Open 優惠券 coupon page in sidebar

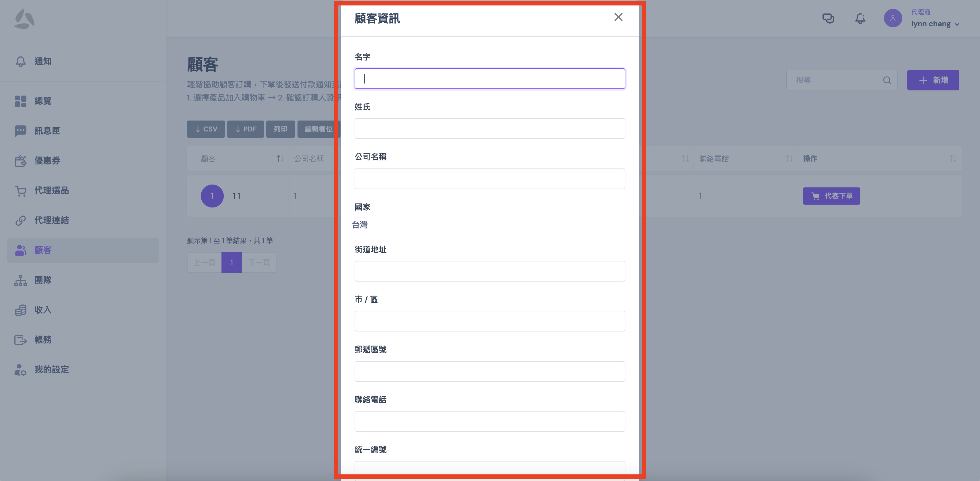47,161
